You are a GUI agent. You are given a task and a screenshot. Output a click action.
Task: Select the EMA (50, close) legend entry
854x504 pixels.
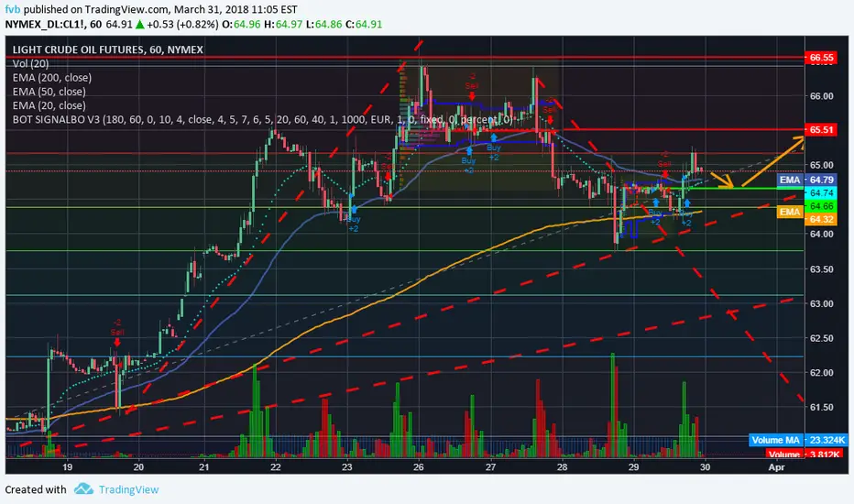49,92
